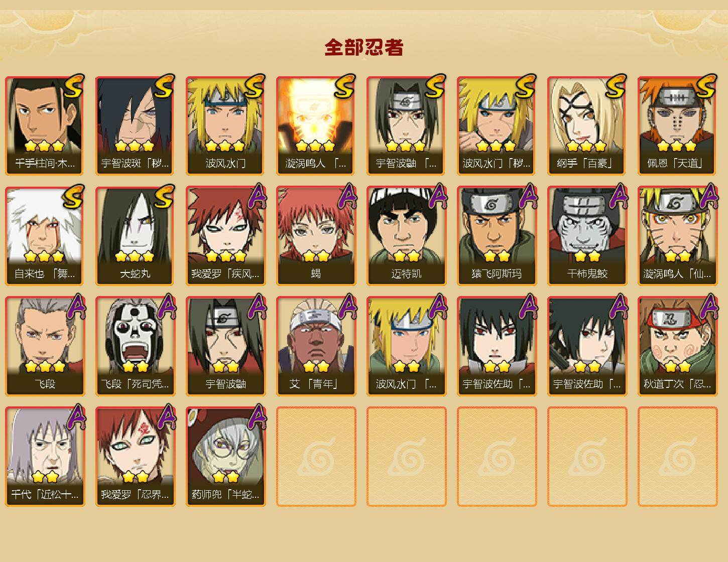728x562 pixels.
Task: Open the 药师兜「半蛇」 card
Action: (x=226, y=457)
